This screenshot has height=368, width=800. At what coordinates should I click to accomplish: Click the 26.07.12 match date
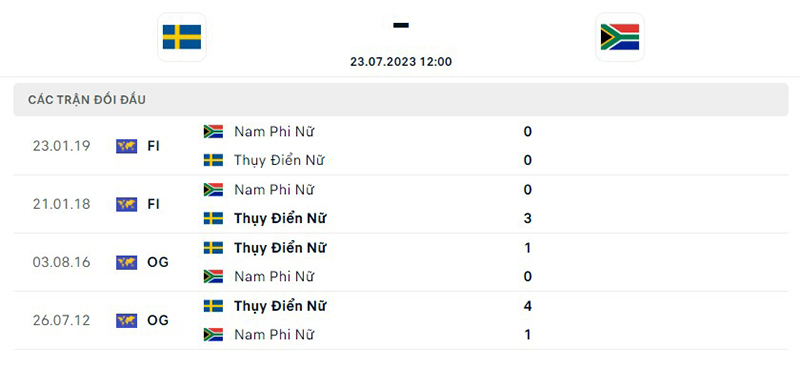click(61, 321)
